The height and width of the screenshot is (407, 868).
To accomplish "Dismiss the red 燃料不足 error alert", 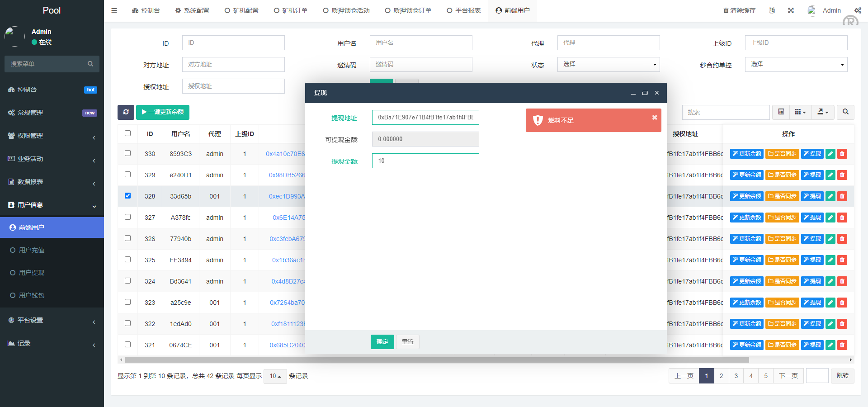I will pos(654,118).
